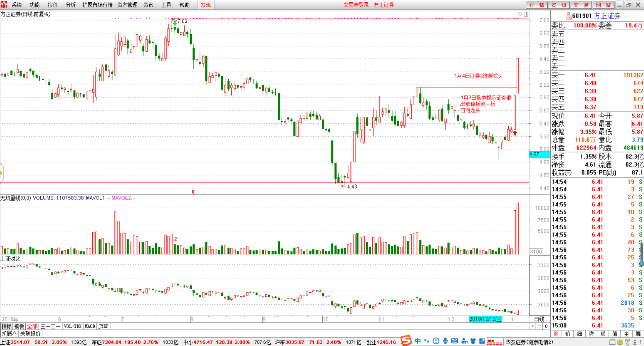This screenshot has width=644, height=346.
Task: Open the emoji smiley icon in IME bar
Action: (x=436, y=341)
